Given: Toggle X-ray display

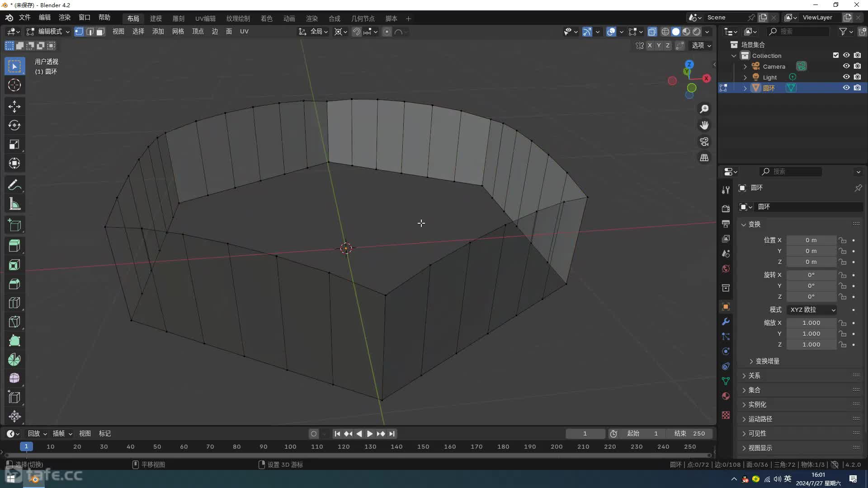Looking at the screenshot, I should tap(652, 32).
